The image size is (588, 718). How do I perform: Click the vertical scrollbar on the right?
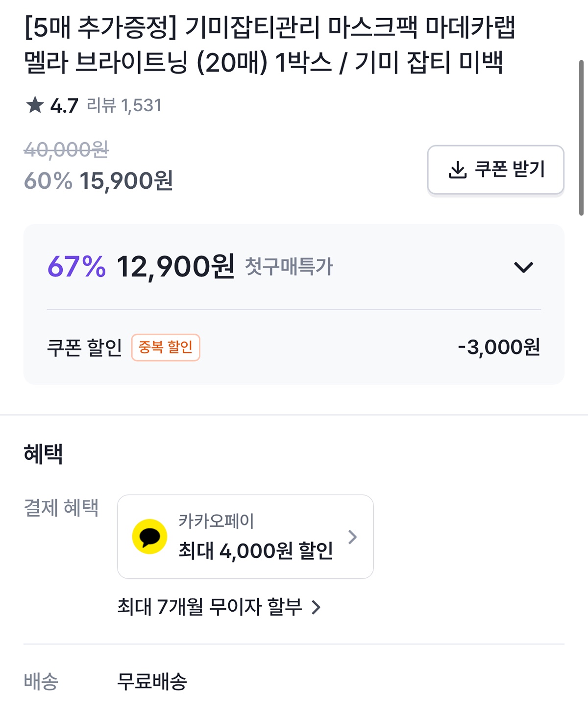pos(581,137)
